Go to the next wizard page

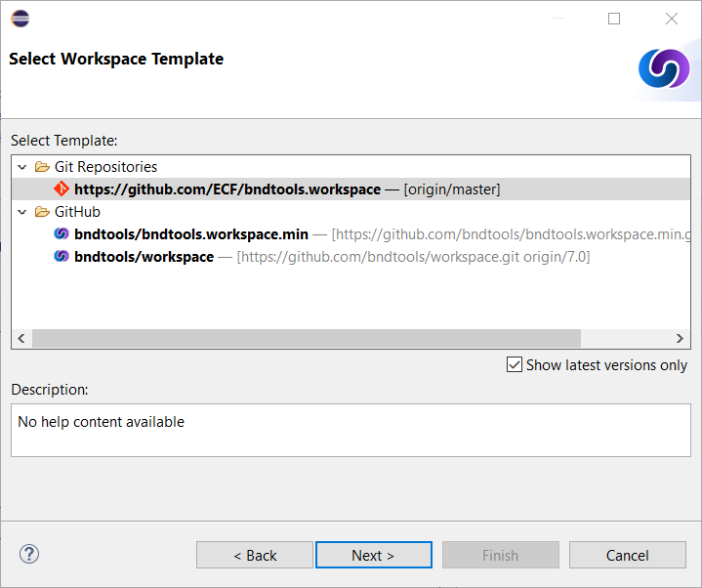point(373,555)
